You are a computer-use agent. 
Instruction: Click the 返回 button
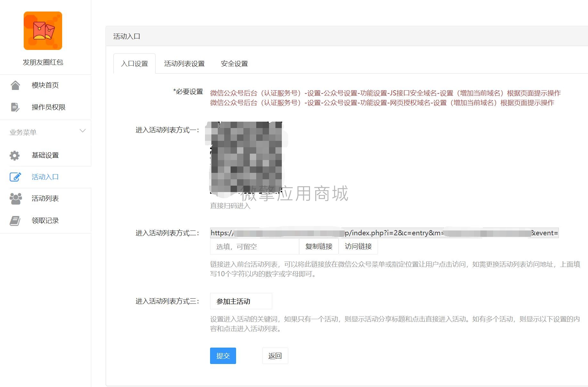pyautogui.click(x=275, y=356)
